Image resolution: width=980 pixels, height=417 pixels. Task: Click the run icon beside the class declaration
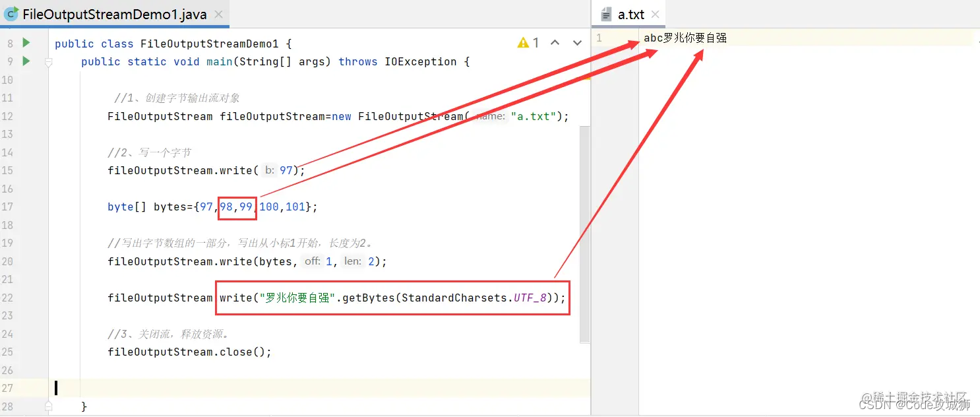[x=26, y=43]
